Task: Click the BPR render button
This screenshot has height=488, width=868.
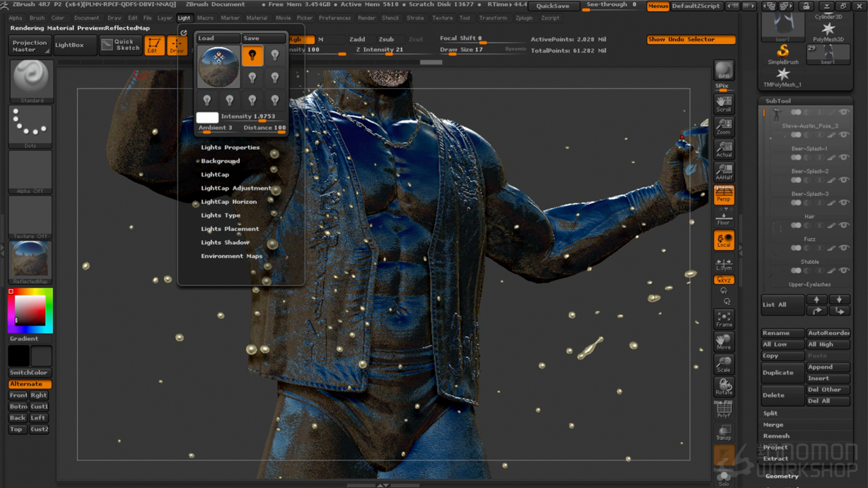Action: click(x=724, y=71)
